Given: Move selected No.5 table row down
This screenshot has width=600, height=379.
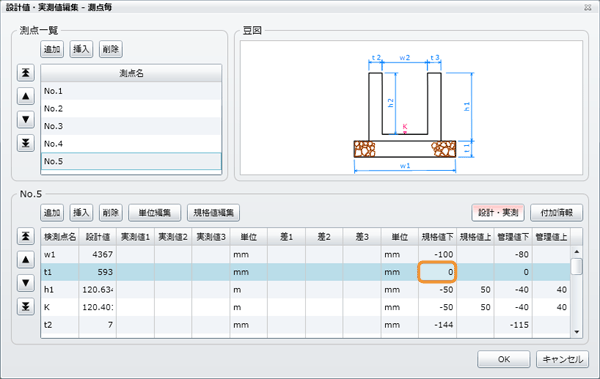Looking at the screenshot, I should pos(26,283).
